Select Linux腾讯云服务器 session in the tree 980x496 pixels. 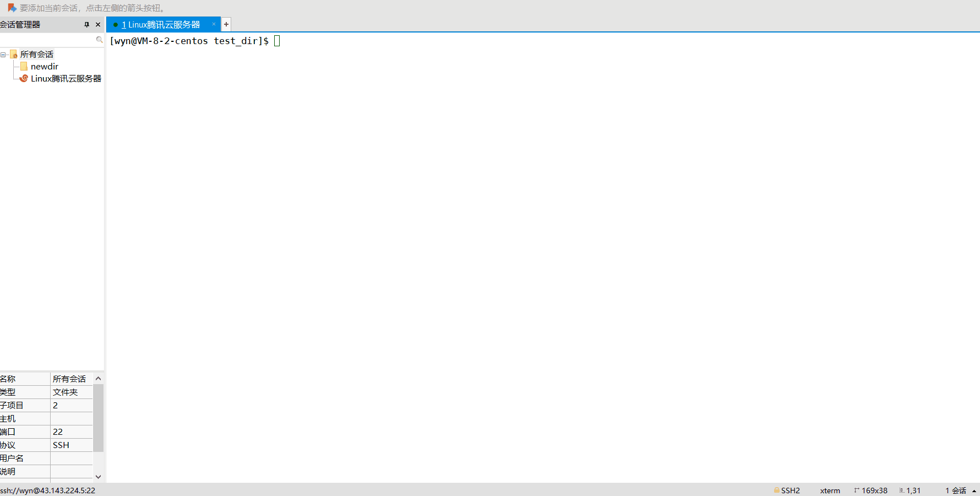click(x=66, y=78)
